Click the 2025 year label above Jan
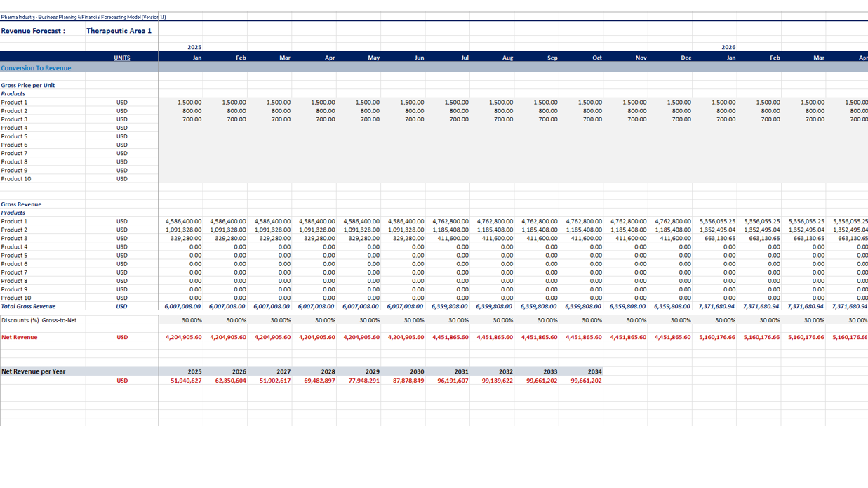The image size is (868, 488). [194, 47]
